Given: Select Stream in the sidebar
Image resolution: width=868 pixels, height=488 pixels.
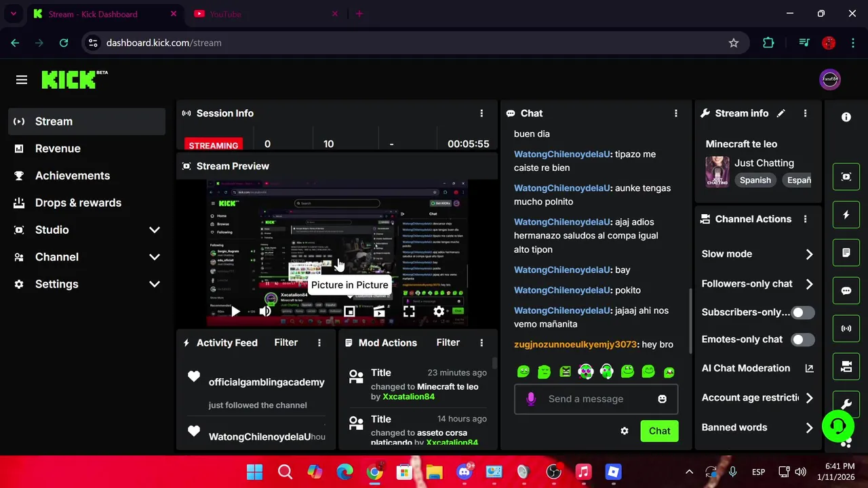Looking at the screenshot, I should [87, 121].
